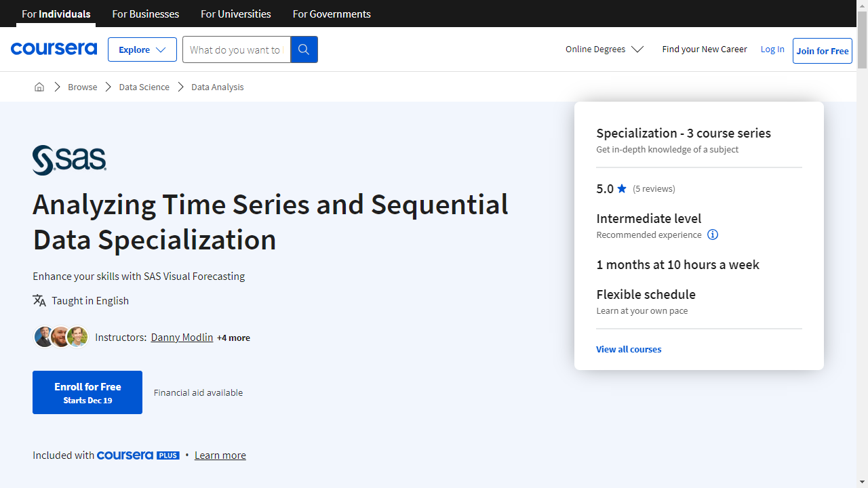Open recommended experience info icon
Viewport: 868px width, 488px height.
[713, 235]
